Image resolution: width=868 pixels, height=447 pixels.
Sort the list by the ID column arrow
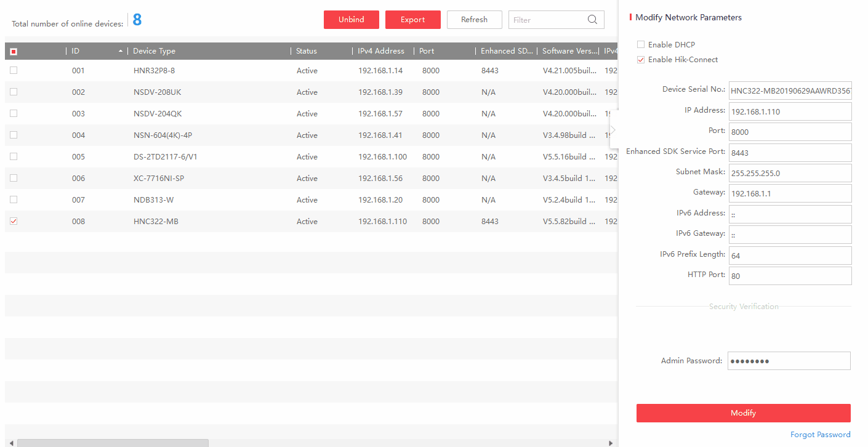point(121,51)
